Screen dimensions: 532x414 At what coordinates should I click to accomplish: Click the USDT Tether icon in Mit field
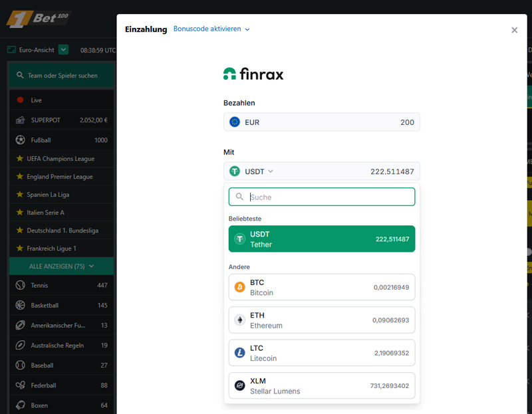click(235, 171)
